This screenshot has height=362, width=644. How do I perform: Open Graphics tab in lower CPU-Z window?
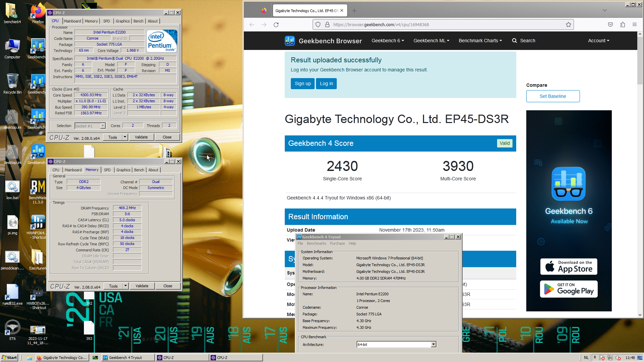point(123,170)
